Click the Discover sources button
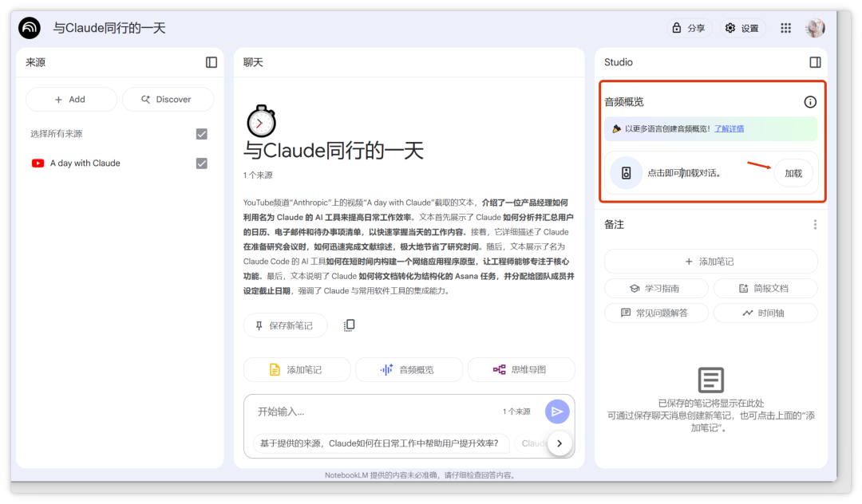Screen dimensions: 862x504 click(x=168, y=100)
